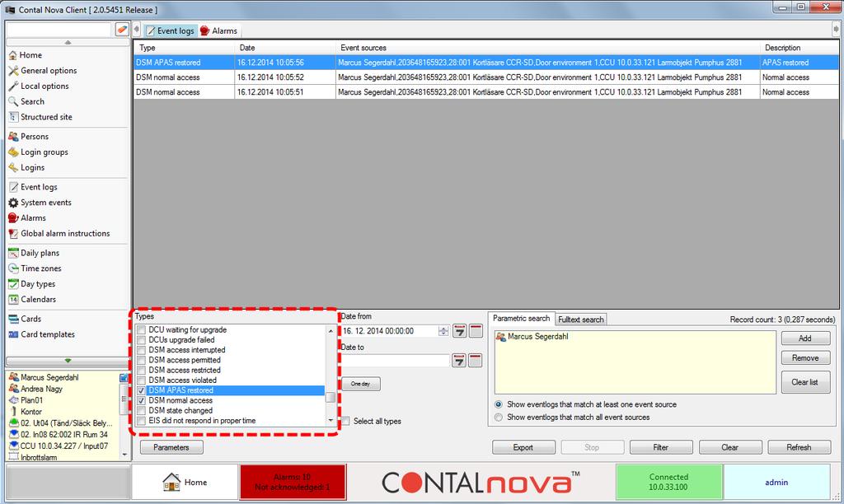Screen dimensions: 844x504
Task: Click the clear icon next to Date to
Action: pos(476,361)
